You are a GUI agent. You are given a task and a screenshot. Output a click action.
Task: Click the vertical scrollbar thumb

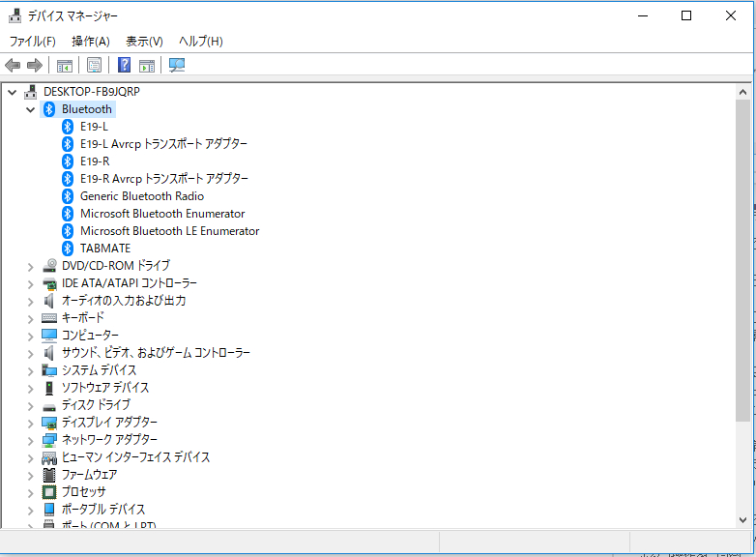[x=742, y=260]
